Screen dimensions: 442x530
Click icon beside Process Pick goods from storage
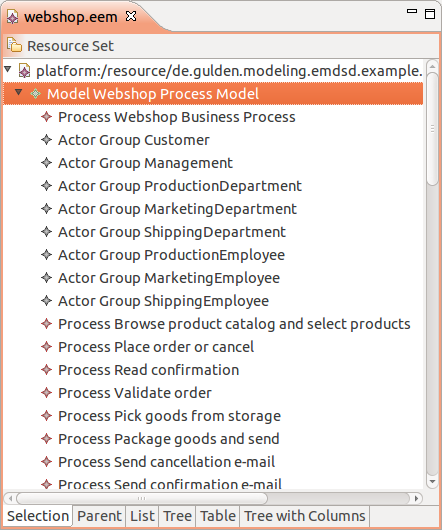[46, 416]
